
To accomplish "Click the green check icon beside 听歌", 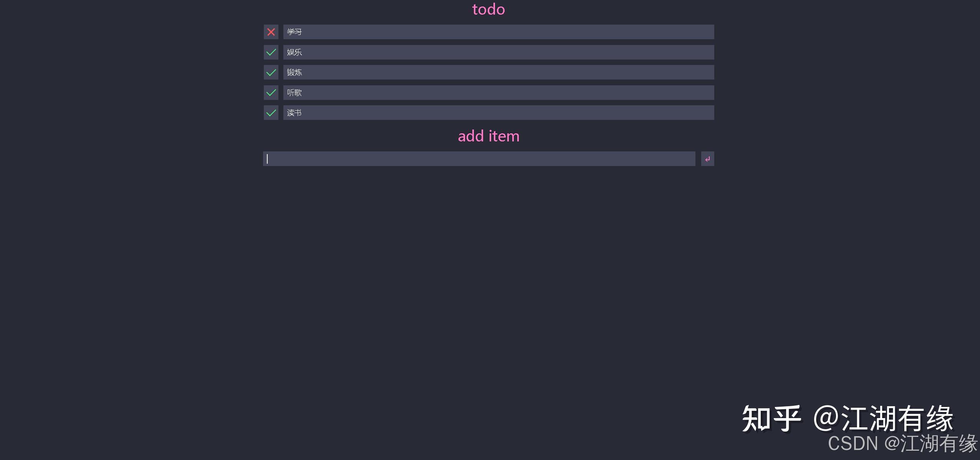I will [271, 92].
